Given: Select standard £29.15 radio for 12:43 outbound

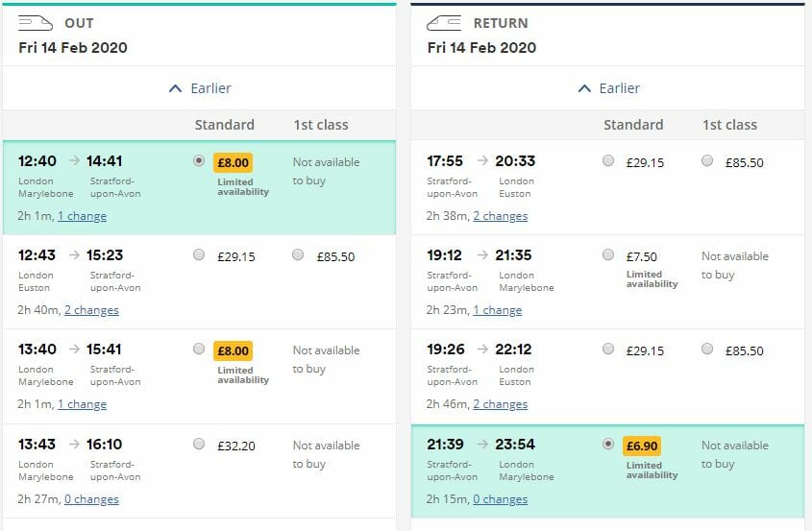Looking at the screenshot, I should (199, 254).
